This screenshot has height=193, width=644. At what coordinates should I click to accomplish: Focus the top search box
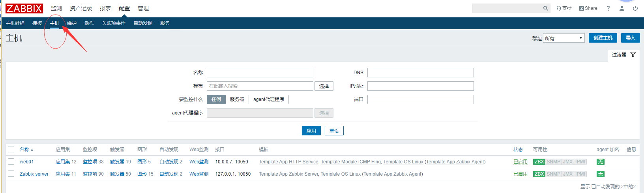click(507, 8)
